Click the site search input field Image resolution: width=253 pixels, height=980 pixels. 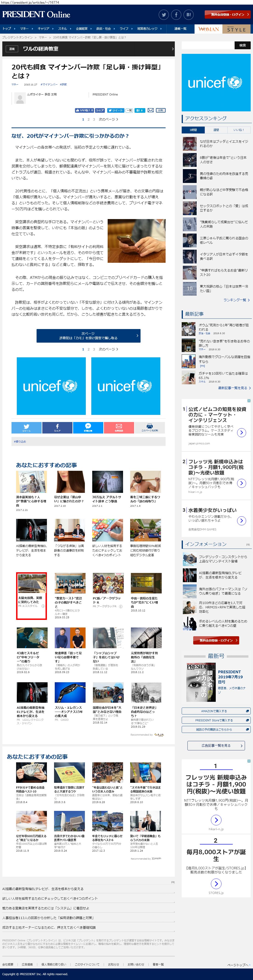click(x=208, y=45)
